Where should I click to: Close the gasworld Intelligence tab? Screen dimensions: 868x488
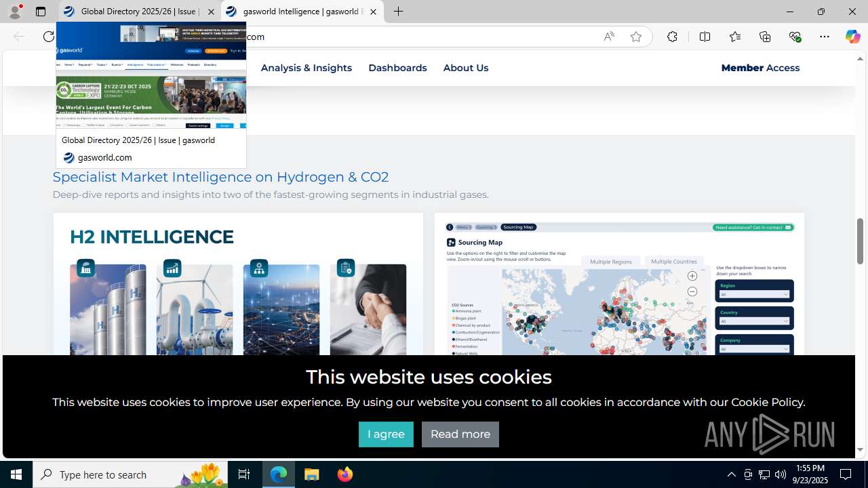pos(373,12)
